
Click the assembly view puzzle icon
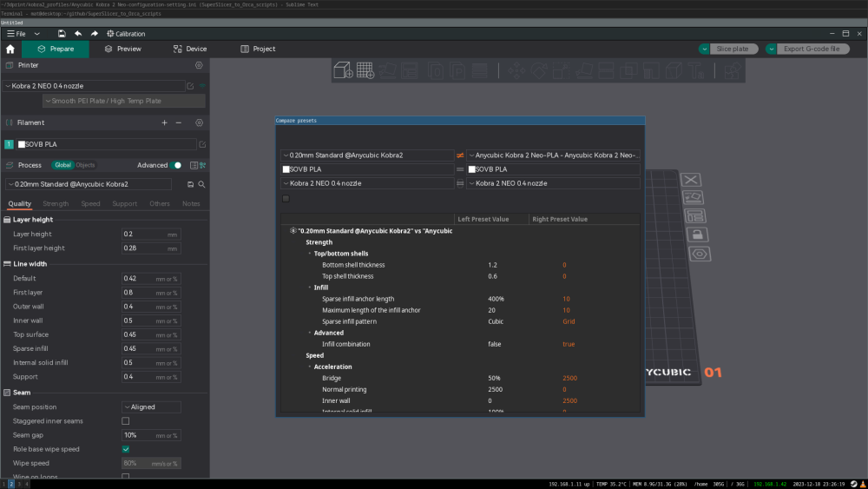(x=732, y=70)
